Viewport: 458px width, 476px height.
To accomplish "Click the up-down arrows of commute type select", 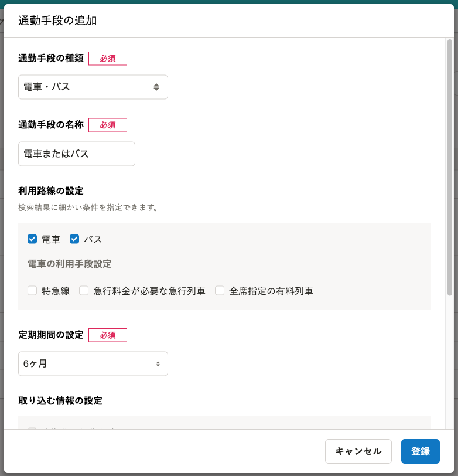I will click(x=156, y=87).
